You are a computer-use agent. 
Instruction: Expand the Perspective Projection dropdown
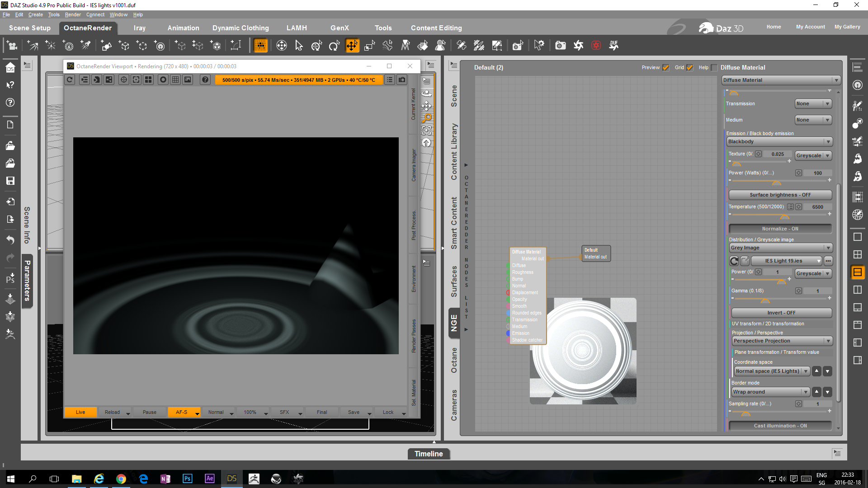[x=782, y=341]
